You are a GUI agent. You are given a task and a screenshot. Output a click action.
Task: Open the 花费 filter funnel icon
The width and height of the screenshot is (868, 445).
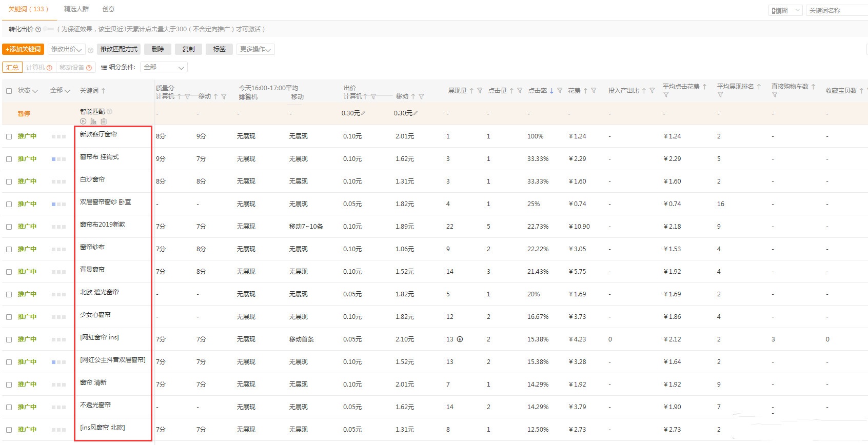point(594,91)
